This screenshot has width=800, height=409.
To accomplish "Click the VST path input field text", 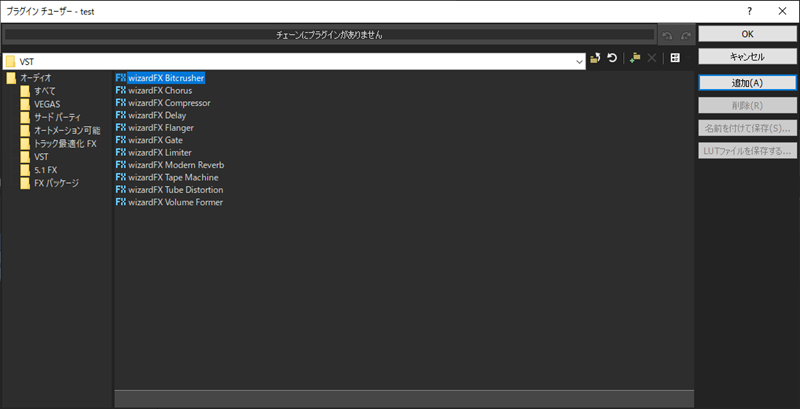I will (x=27, y=62).
